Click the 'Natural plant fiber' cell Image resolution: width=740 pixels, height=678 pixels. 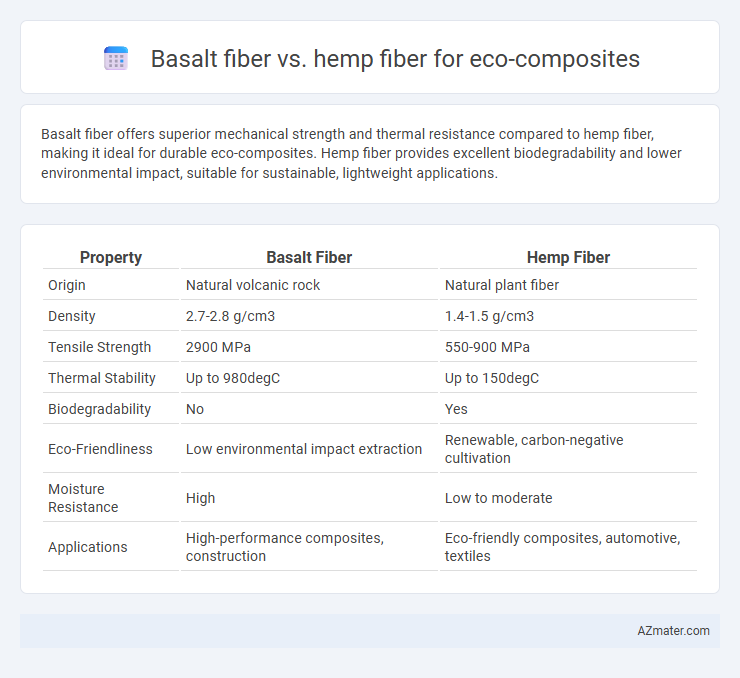pos(502,285)
